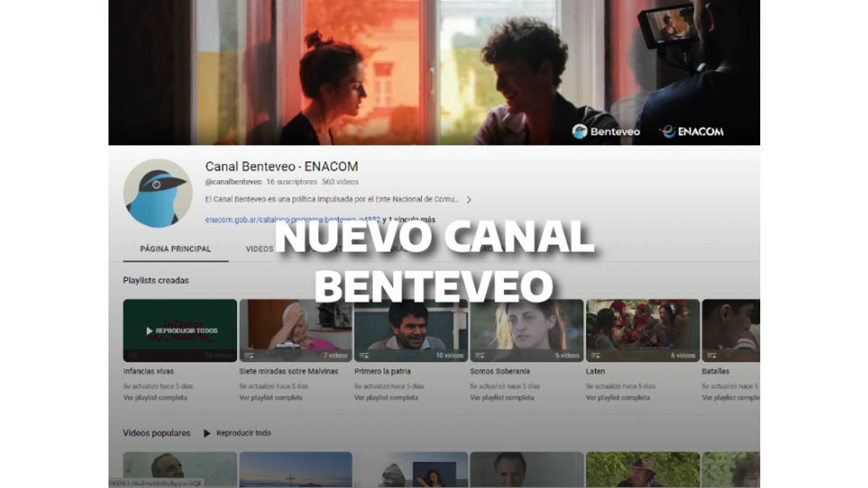The width and height of the screenshot is (868, 488).
Task: Open the Primero la patria playlist thumbnail
Action: click(411, 330)
